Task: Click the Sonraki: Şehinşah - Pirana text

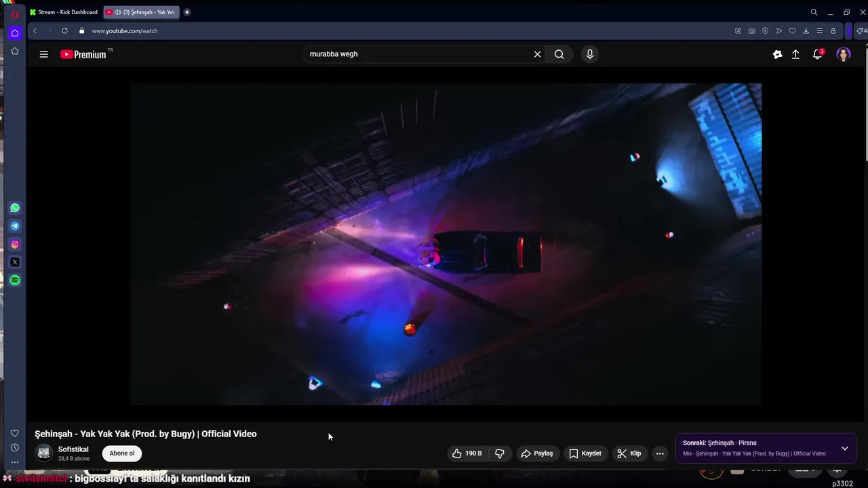Action: click(719, 443)
